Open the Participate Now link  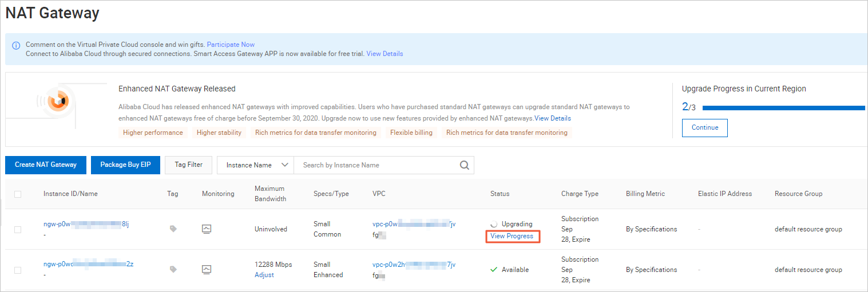click(x=231, y=45)
